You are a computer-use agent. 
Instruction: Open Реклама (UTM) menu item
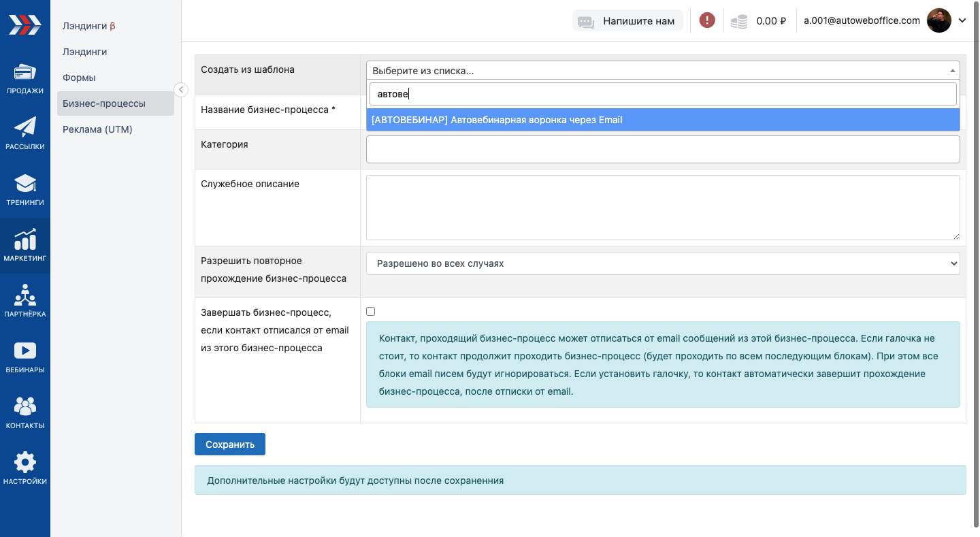97,129
